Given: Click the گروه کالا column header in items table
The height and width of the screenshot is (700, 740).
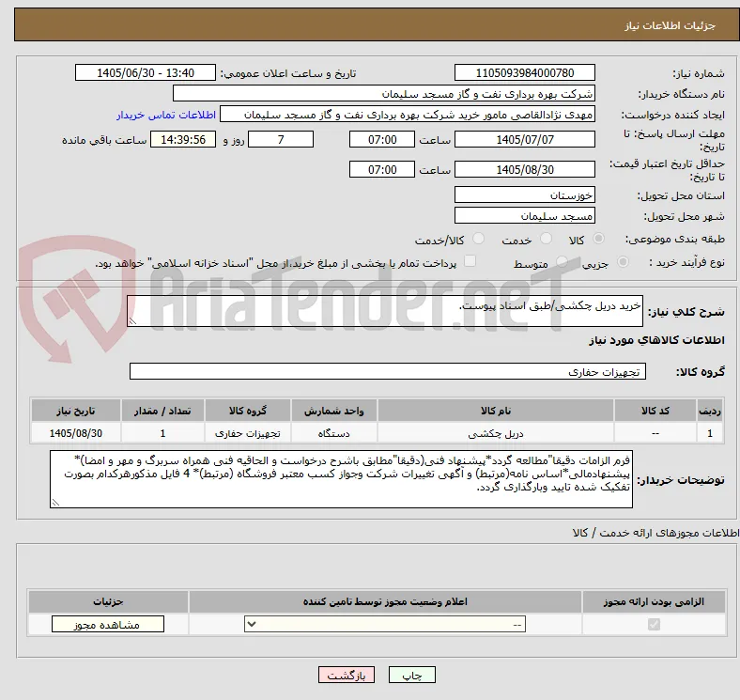Looking at the screenshot, I should 248,411.
